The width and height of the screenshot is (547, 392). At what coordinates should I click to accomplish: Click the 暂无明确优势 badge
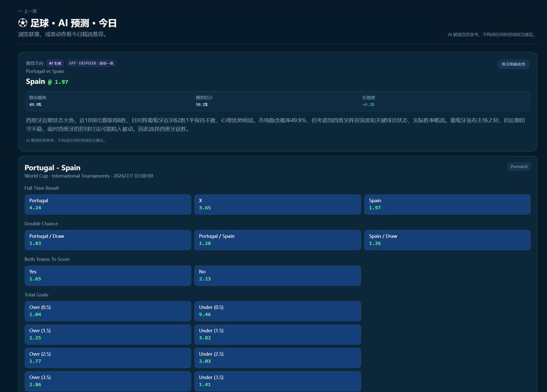click(513, 64)
